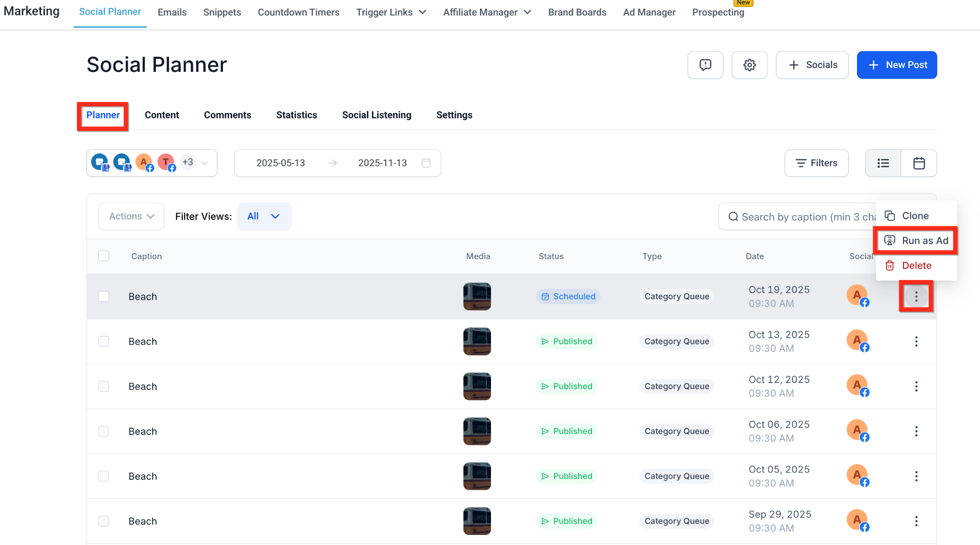
Task: Open media thumbnail of Oct 05 post
Action: 477,476
